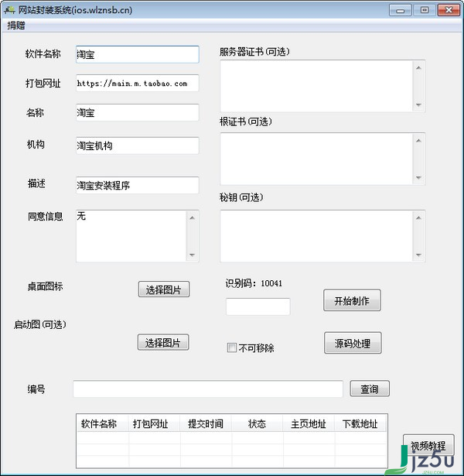The width and height of the screenshot is (464, 476).
Task: Choose image for 启动图
Action: (163, 342)
